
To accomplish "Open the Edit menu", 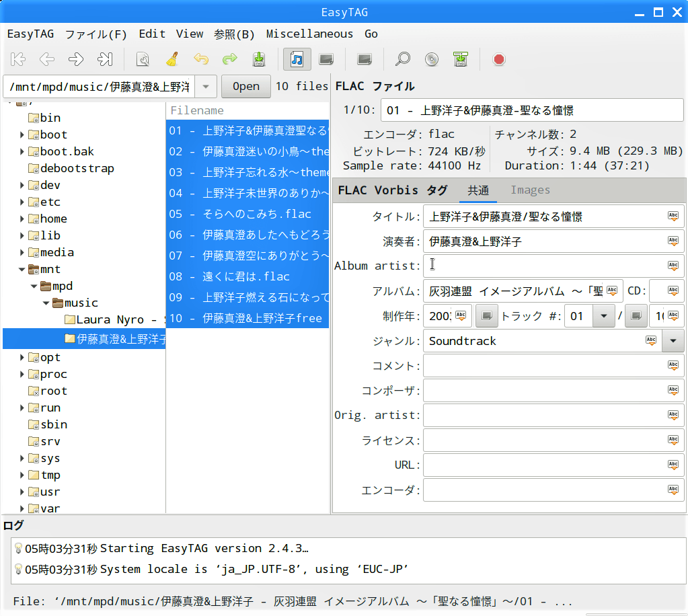I will 152,34.
